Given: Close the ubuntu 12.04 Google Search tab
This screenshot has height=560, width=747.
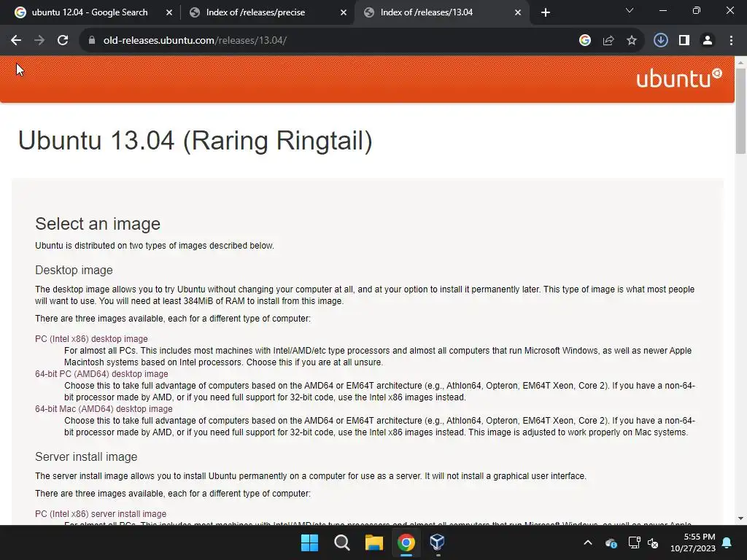Looking at the screenshot, I should click(x=169, y=13).
